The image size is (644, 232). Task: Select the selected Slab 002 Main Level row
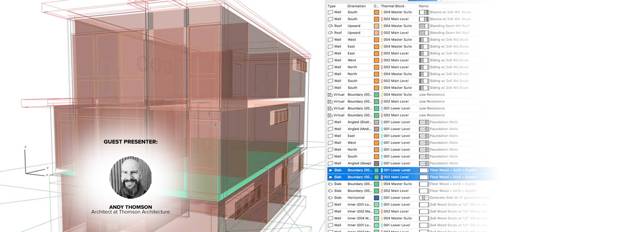click(407, 177)
